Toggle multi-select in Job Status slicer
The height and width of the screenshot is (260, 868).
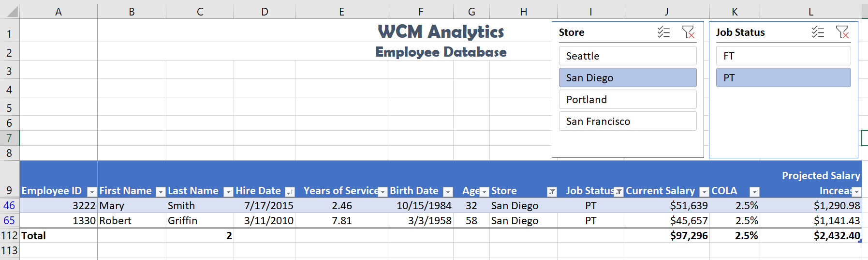pos(818,32)
